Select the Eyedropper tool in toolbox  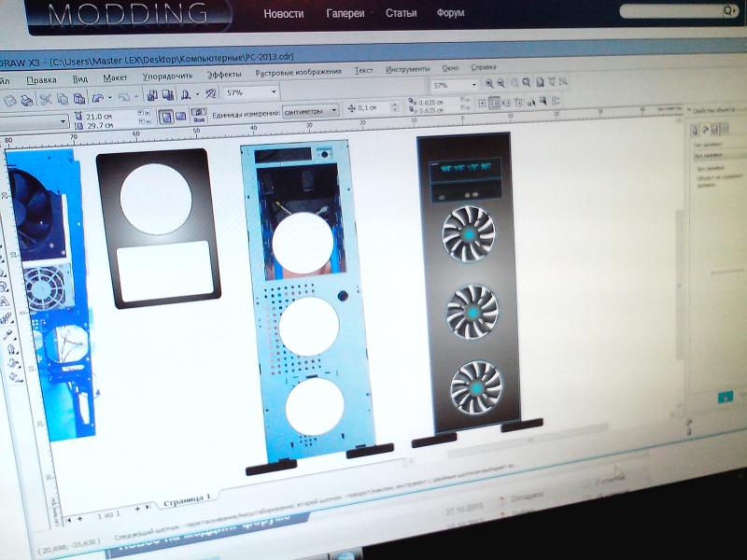click(x=8, y=334)
